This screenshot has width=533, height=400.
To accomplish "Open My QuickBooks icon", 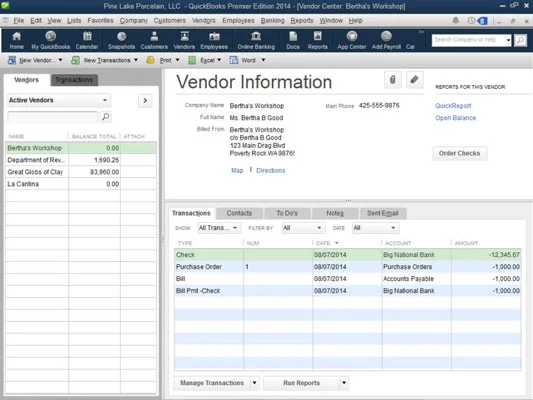I will [50, 40].
